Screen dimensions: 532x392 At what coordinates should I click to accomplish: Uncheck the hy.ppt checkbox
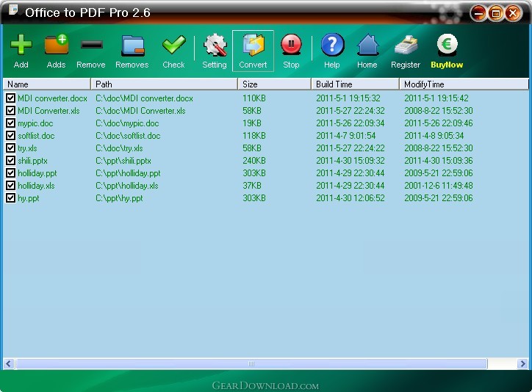click(10, 198)
